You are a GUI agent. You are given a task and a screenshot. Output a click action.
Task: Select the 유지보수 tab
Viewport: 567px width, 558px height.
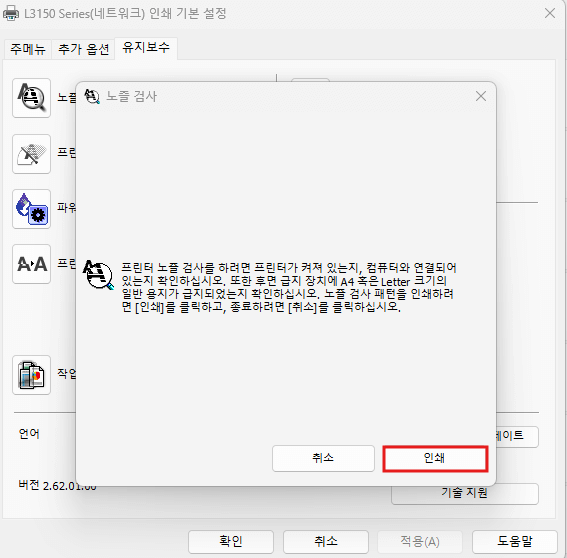click(x=146, y=47)
